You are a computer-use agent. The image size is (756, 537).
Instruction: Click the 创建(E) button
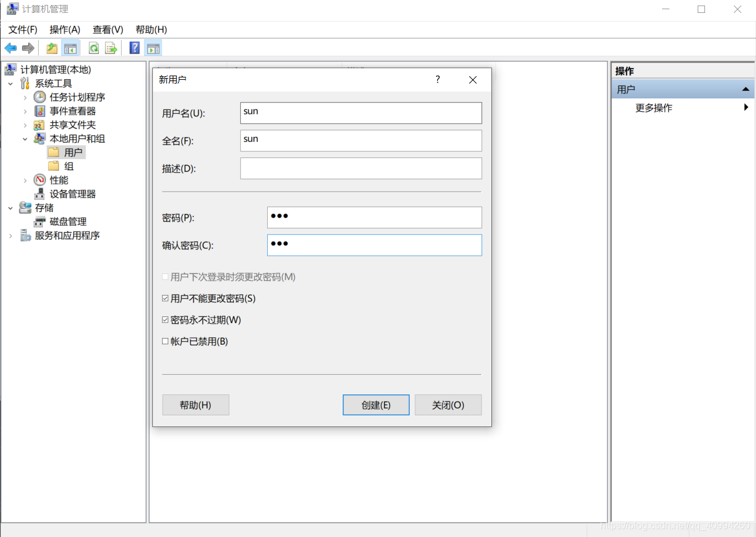coord(376,405)
